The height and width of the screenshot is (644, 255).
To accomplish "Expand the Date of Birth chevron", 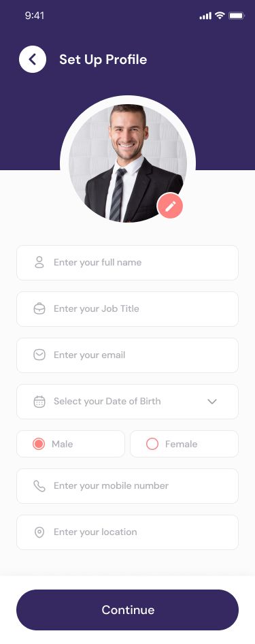I will (x=212, y=401).
